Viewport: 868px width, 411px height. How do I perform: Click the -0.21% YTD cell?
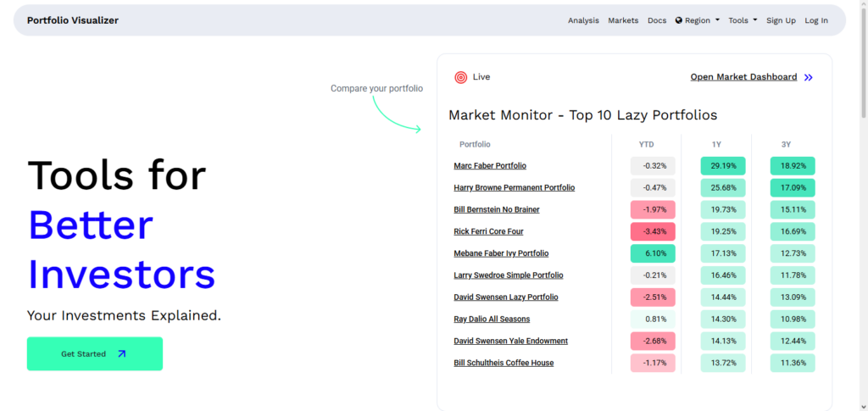pos(653,275)
